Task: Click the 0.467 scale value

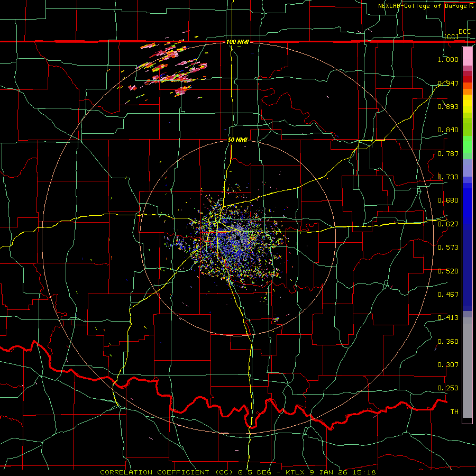Action: (448, 295)
